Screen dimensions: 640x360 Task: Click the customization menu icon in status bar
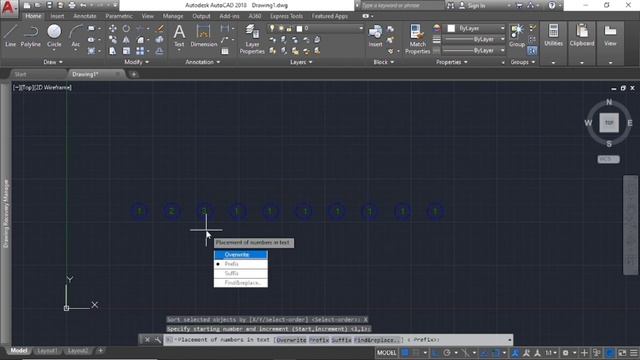coord(633,353)
